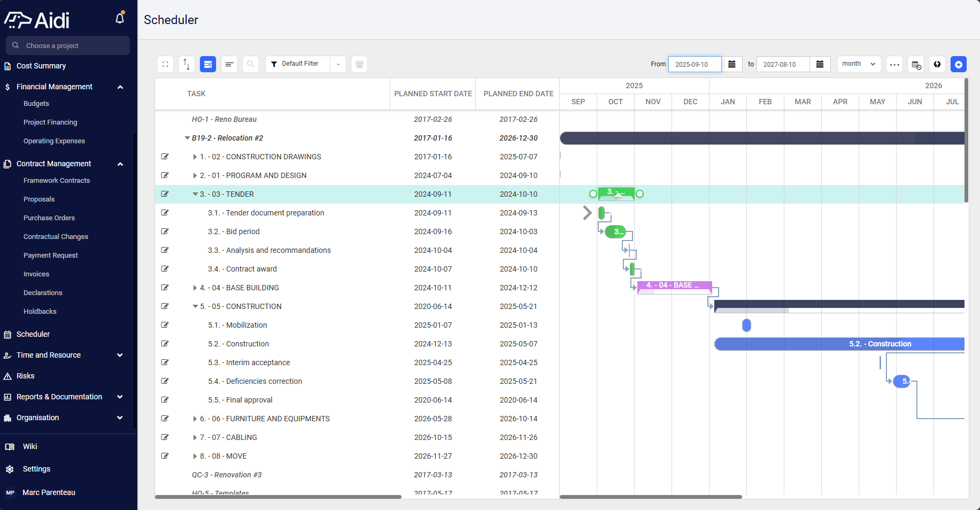Viewport: 980px width, 510px height.
Task: Open Project Financing
Action: point(50,122)
